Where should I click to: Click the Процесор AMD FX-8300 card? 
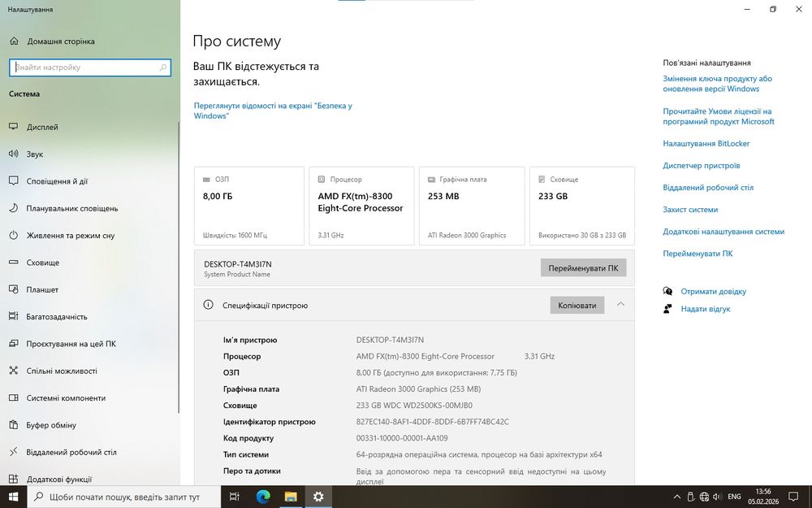(x=361, y=206)
